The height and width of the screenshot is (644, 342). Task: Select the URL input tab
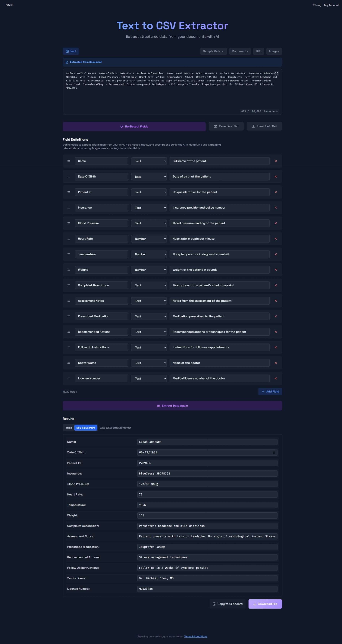pyautogui.click(x=258, y=51)
